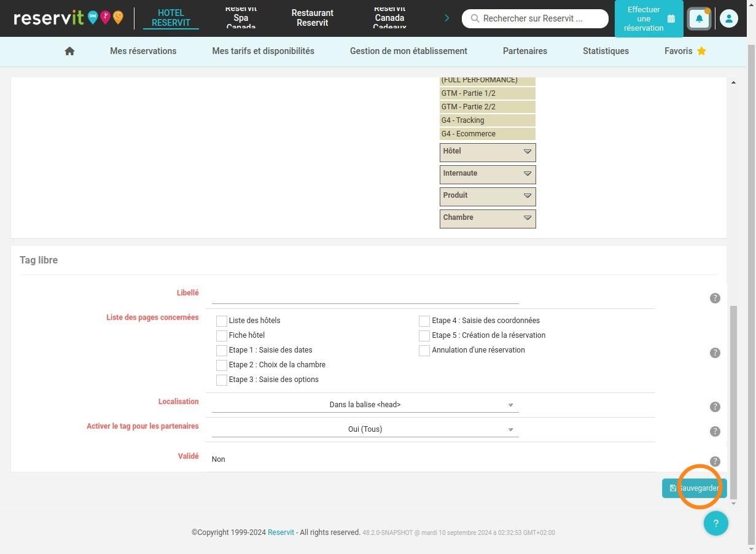Switch to Restaurant Reservit tab

[x=313, y=18]
